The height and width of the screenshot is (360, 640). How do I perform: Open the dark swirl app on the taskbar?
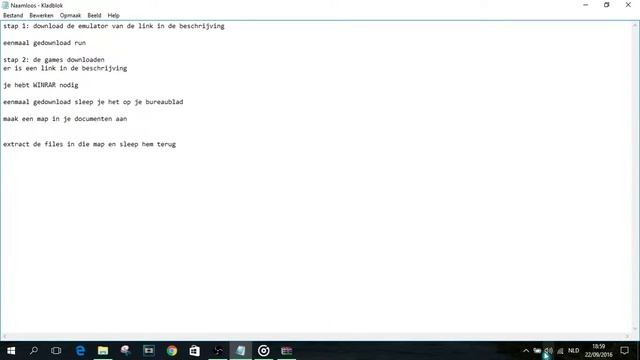point(218,351)
